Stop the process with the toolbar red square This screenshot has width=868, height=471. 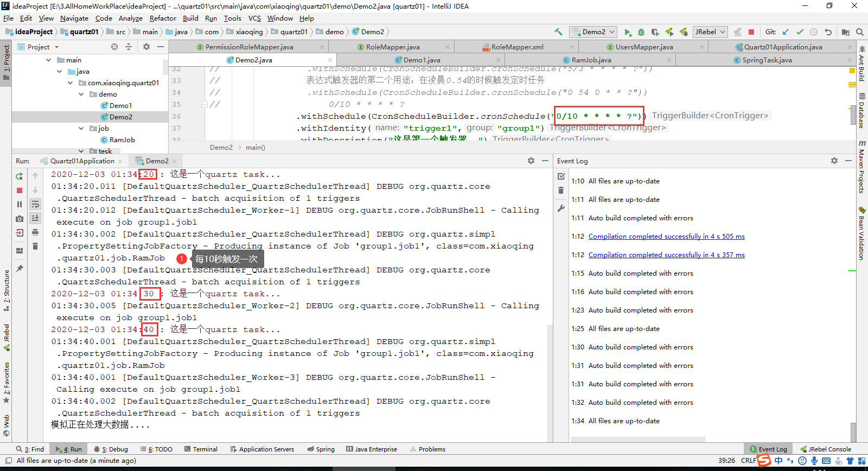click(751, 32)
